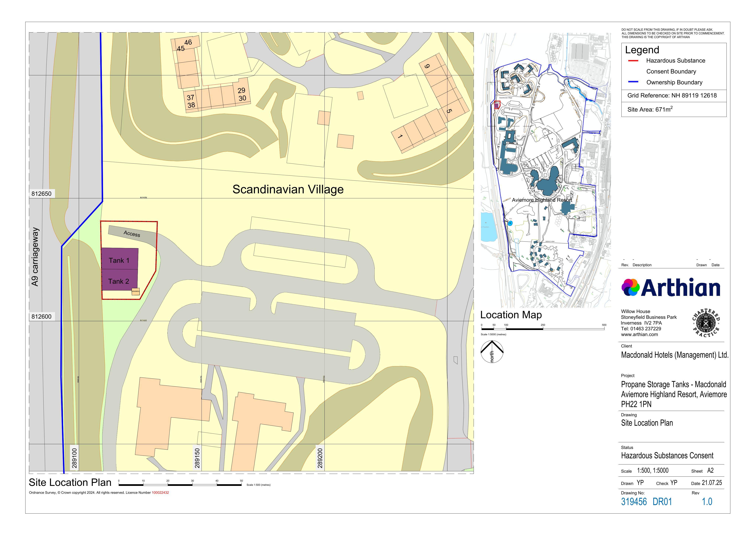Click the A9 carriageway label
Viewport: 756px width, 535px height.
35,257
